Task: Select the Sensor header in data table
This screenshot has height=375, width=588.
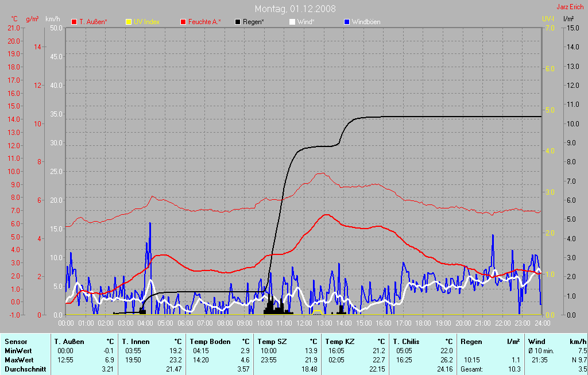Action: (16, 342)
